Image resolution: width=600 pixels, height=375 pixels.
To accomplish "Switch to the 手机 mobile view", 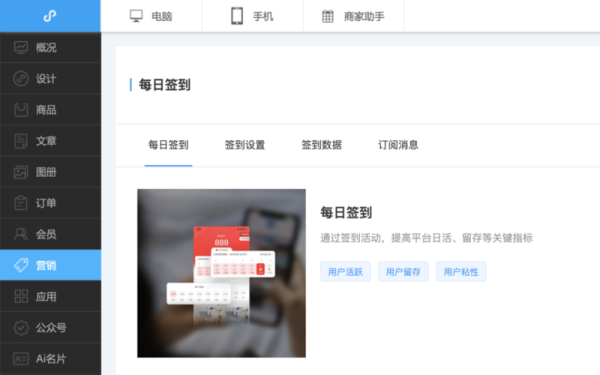I will tap(253, 16).
